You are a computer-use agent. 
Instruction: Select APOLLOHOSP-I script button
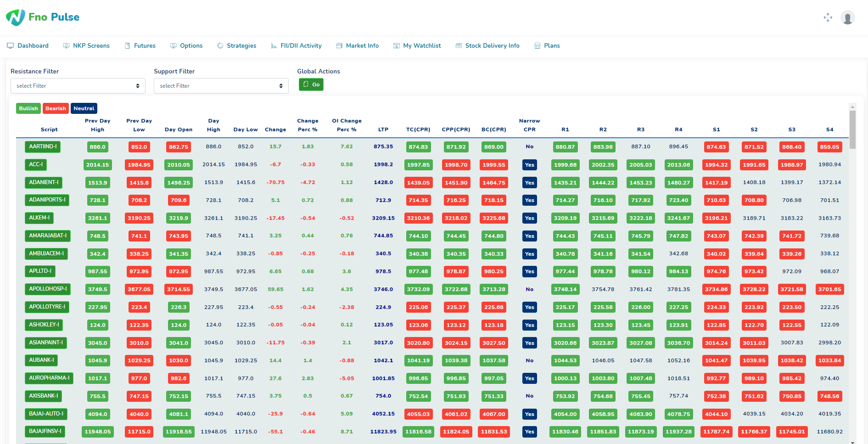[x=48, y=289]
